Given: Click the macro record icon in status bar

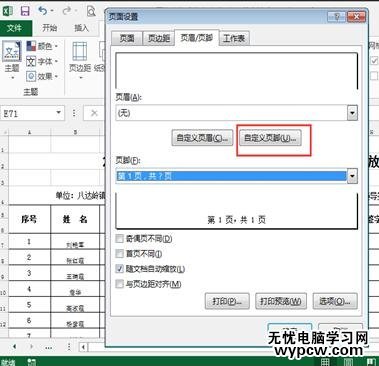Looking at the screenshot, I should point(32,362).
